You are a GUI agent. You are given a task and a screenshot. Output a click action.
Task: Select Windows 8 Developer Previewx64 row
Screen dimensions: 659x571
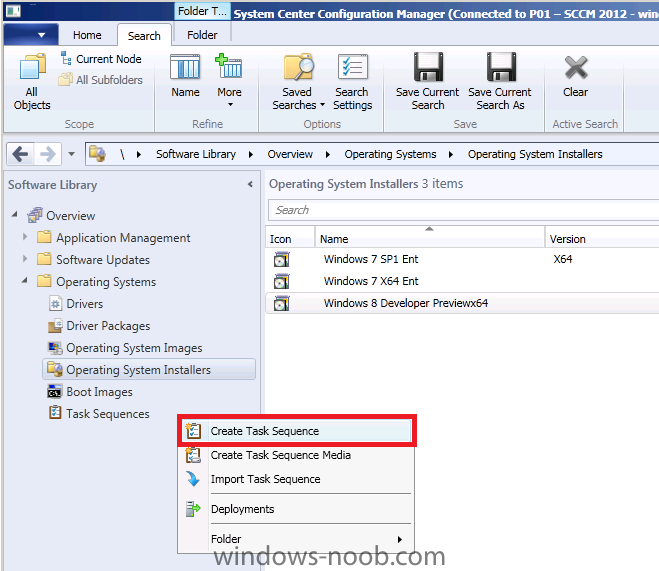tap(462, 303)
